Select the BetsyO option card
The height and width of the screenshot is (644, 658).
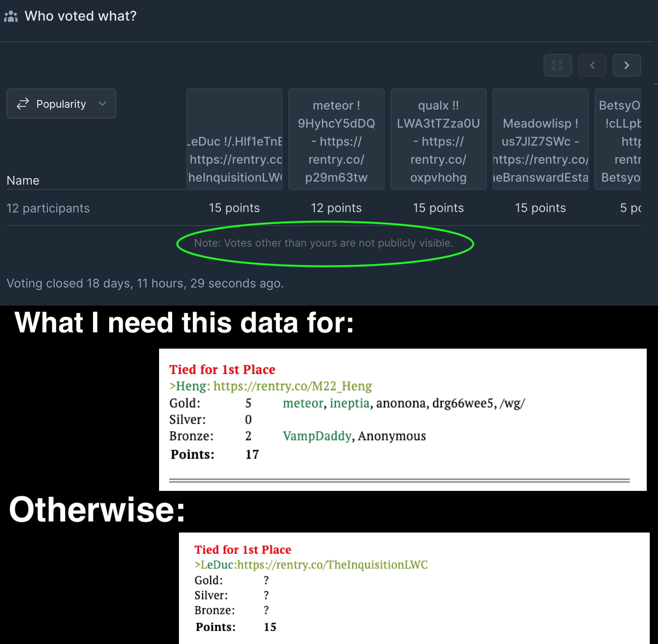pyautogui.click(x=618, y=139)
